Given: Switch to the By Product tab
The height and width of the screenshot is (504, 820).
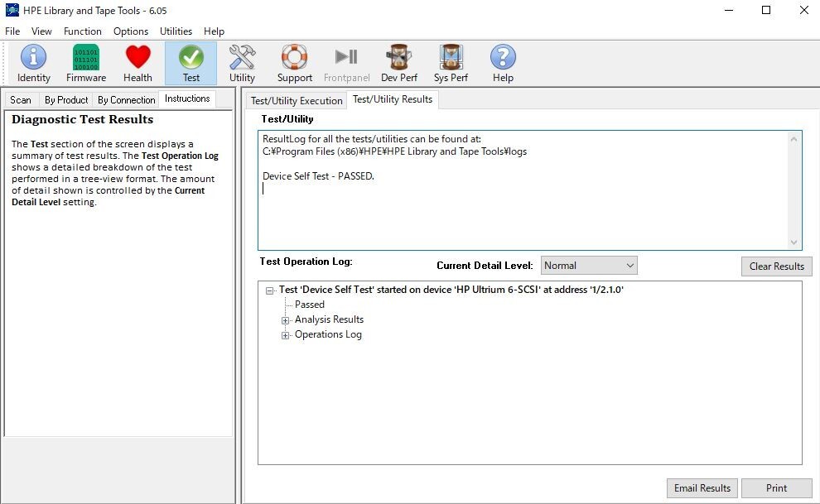Looking at the screenshot, I should (66, 100).
